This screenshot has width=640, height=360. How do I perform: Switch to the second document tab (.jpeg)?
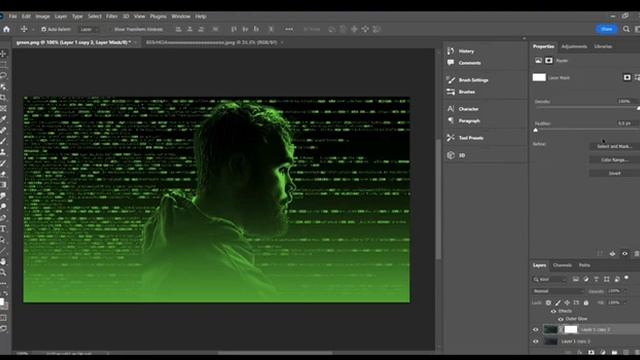(x=211, y=42)
